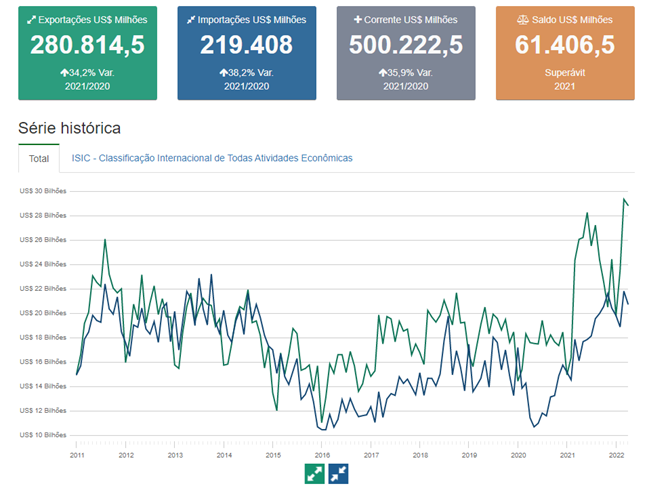Screen dimensions: 647x486
Task: Select the 280.814,5 exports value
Action: point(87,45)
